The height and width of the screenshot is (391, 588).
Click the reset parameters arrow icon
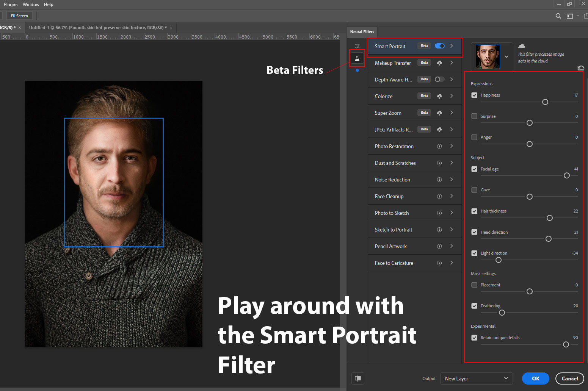(580, 68)
